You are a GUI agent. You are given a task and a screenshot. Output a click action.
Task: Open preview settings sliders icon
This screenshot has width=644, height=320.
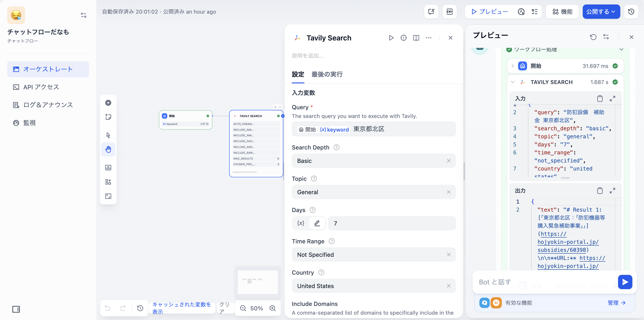[x=606, y=37]
